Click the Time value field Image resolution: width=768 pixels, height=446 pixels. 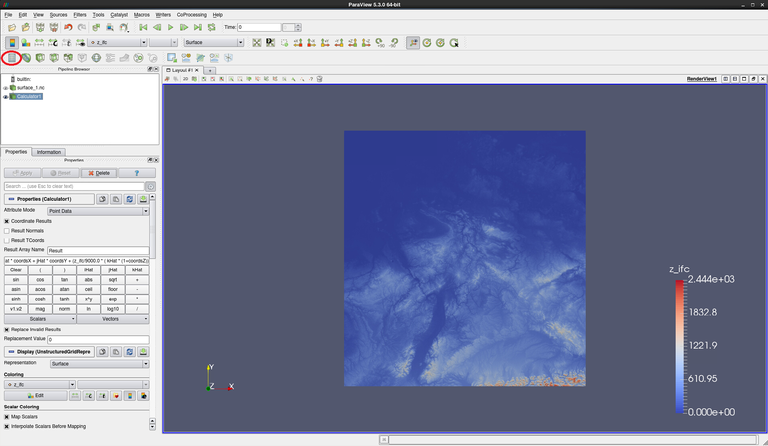[259, 27]
